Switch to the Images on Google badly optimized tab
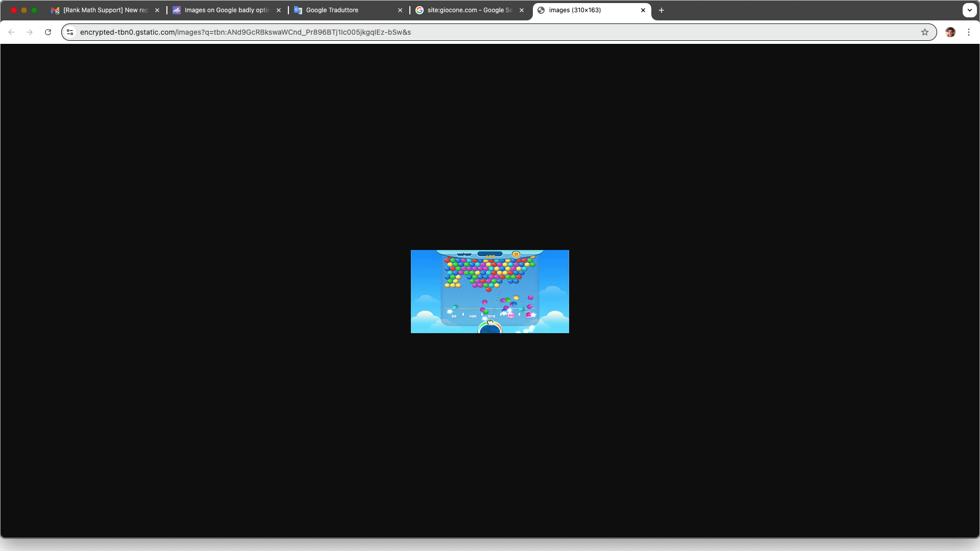 pyautogui.click(x=227, y=10)
